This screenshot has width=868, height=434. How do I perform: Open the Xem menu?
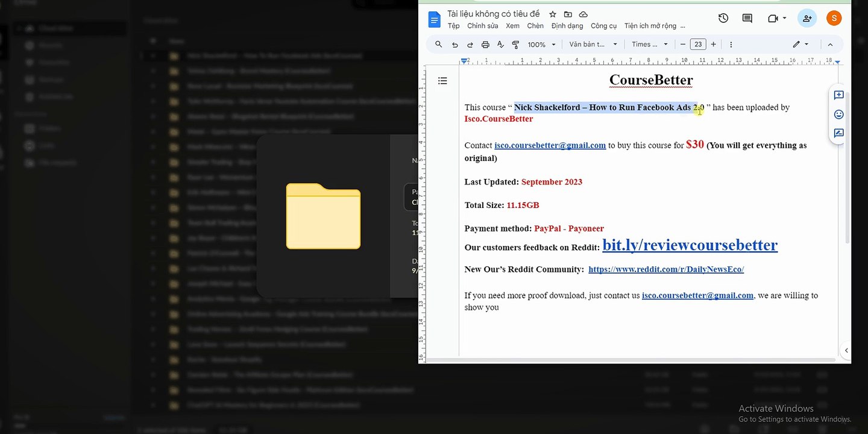513,26
